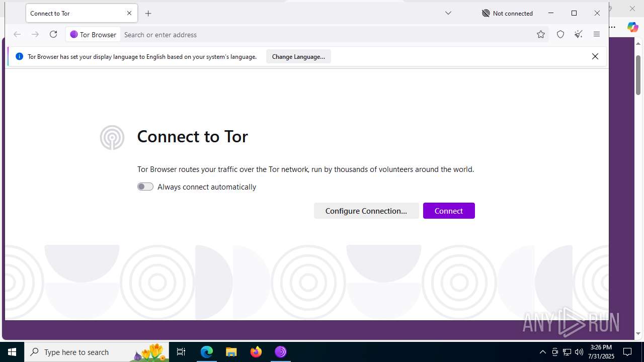Click the info icon in notification bar
644x362 pixels.
coord(19,56)
